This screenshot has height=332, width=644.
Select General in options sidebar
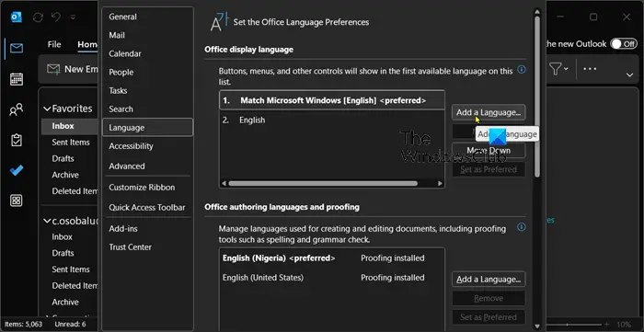click(147, 17)
